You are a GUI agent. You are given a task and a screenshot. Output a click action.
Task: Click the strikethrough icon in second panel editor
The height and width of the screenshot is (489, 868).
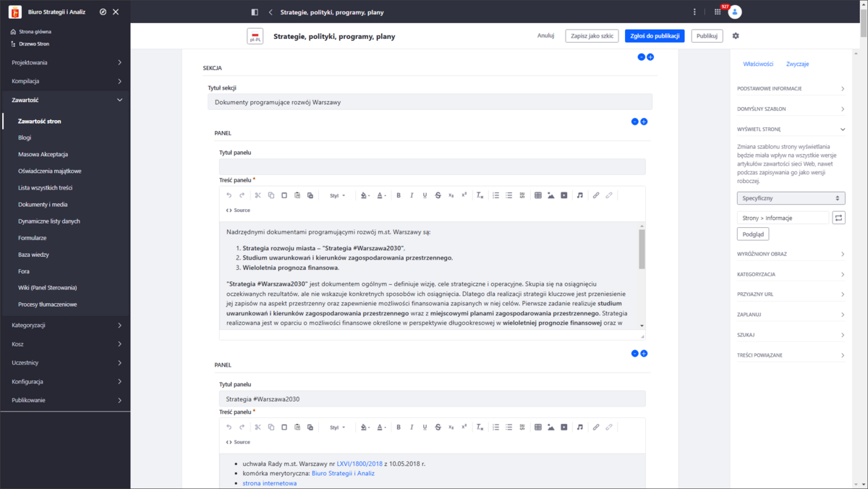(438, 428)
